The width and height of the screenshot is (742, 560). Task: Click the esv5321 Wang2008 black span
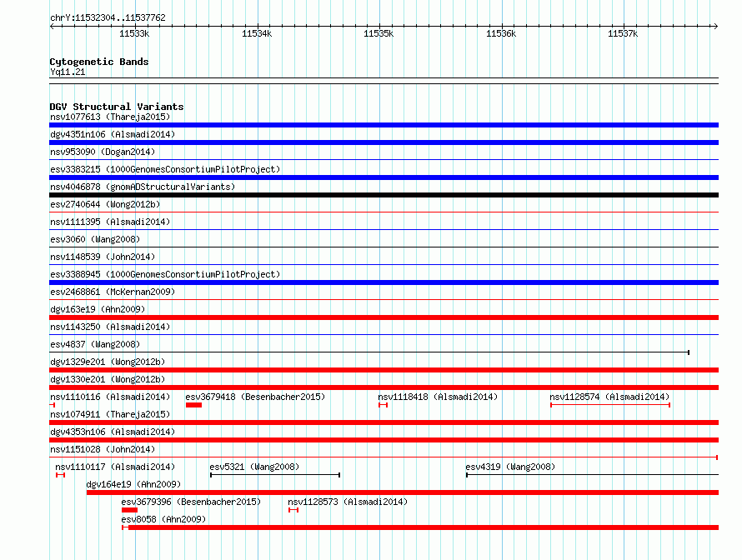(x=275, y=475)
